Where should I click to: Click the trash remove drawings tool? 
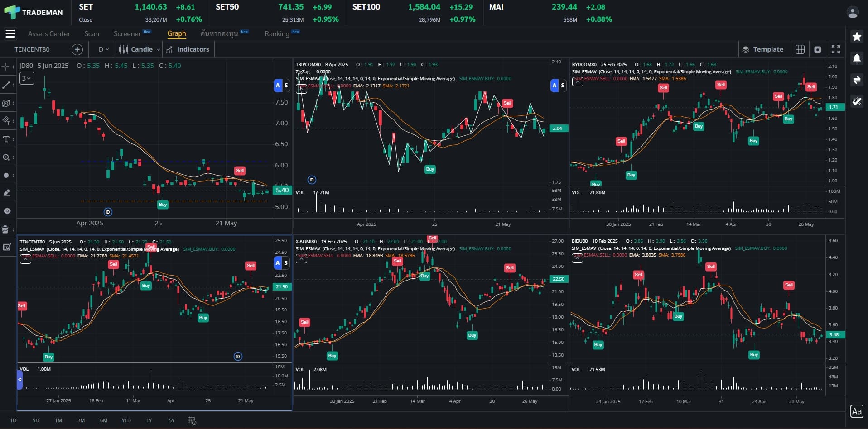coord(6,229)
